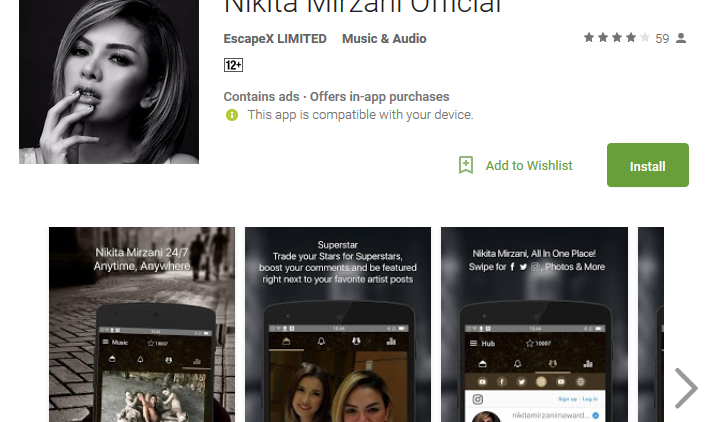The height and width of the screenshot is (422, 708).
Task: Click 'This app is compatible with your device' text
Action: 360,115
